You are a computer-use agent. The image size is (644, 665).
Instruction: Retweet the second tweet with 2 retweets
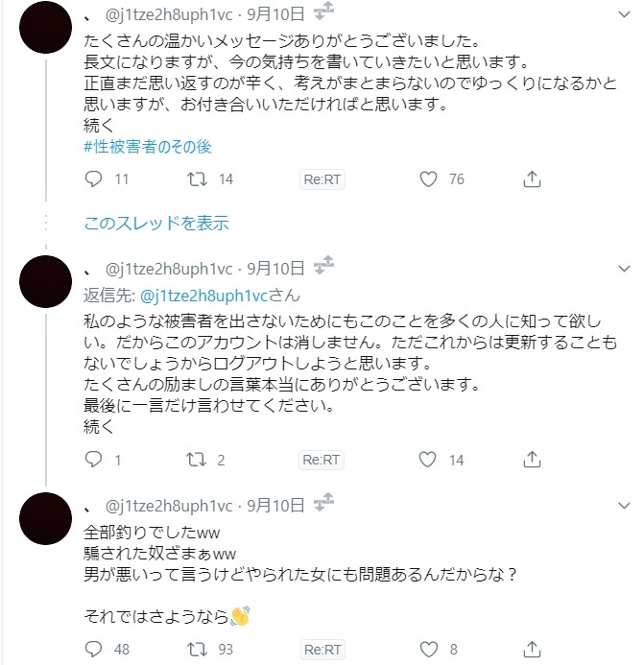click(196, 460)
